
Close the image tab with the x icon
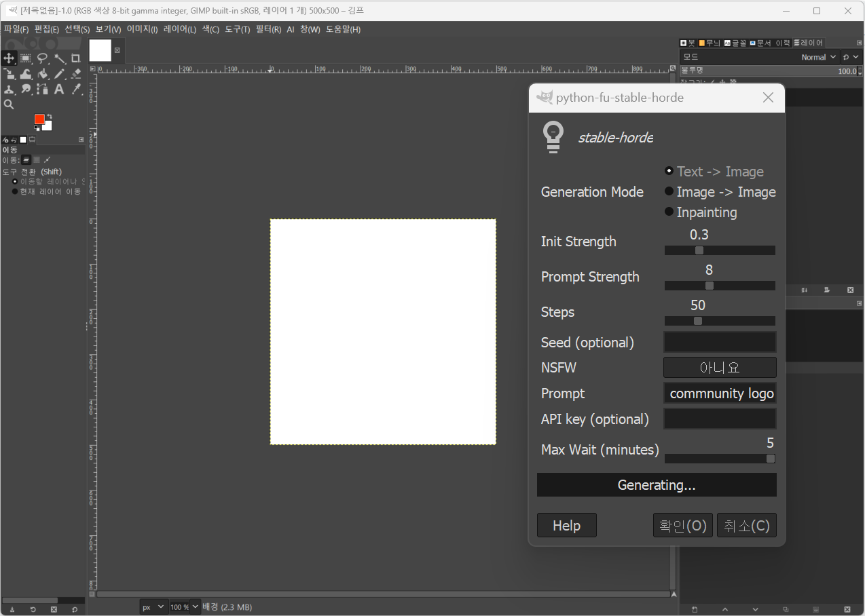tap(117, 50)
